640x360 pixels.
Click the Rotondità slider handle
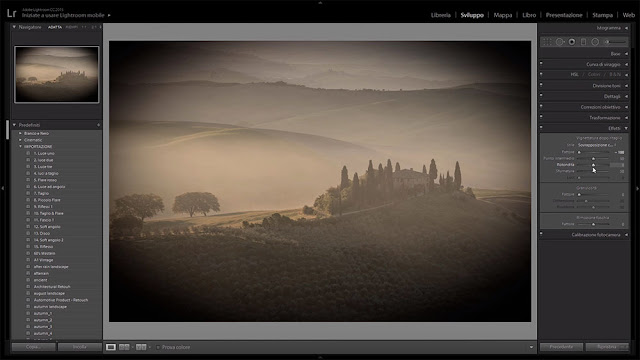[593, 165]
